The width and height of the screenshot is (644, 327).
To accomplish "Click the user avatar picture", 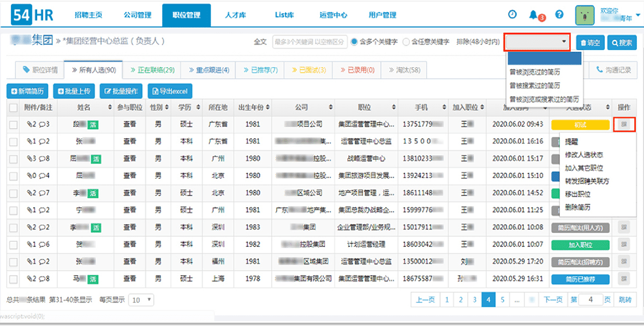I will click(x=585, y=15).
